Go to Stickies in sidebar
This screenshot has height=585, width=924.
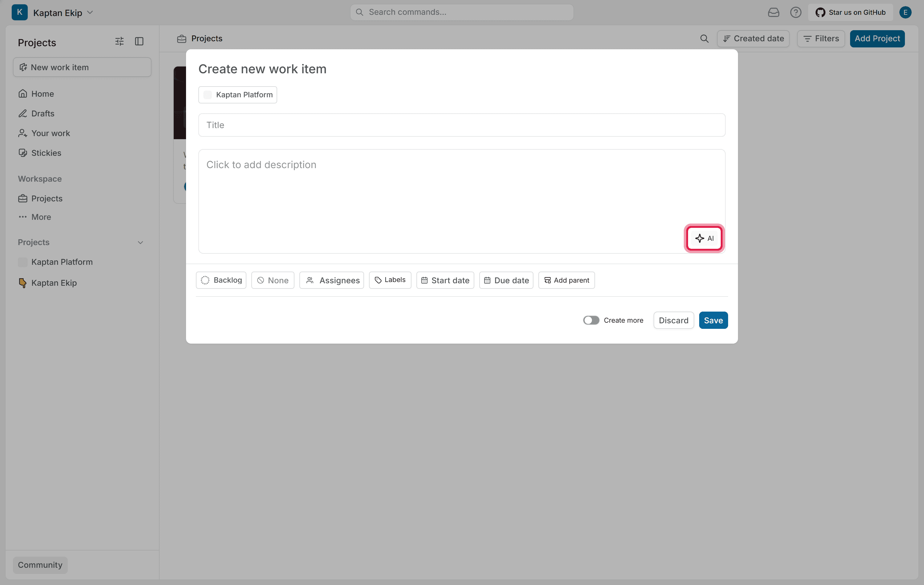click(x=46, y=153)
